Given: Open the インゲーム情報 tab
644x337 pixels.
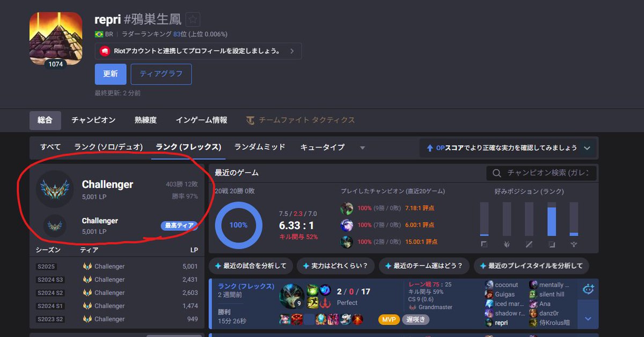Looking at the screenshot, I should [x=201, y=120].
